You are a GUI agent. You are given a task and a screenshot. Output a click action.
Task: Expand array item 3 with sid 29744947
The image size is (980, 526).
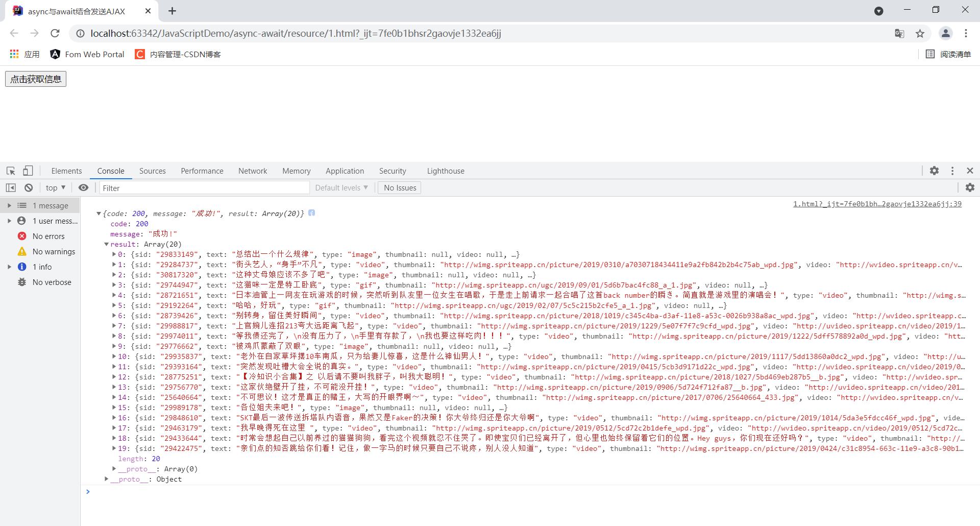pos(114,284)
